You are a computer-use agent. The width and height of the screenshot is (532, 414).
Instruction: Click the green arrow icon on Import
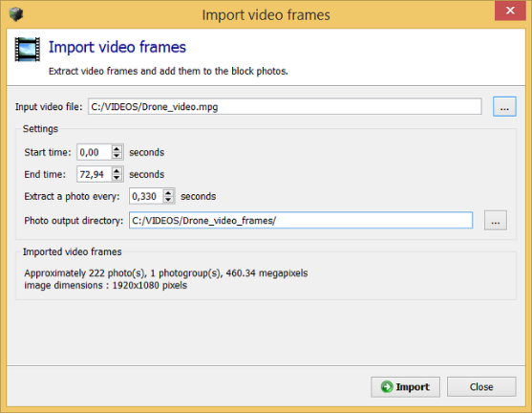click(x=387, y=386)
